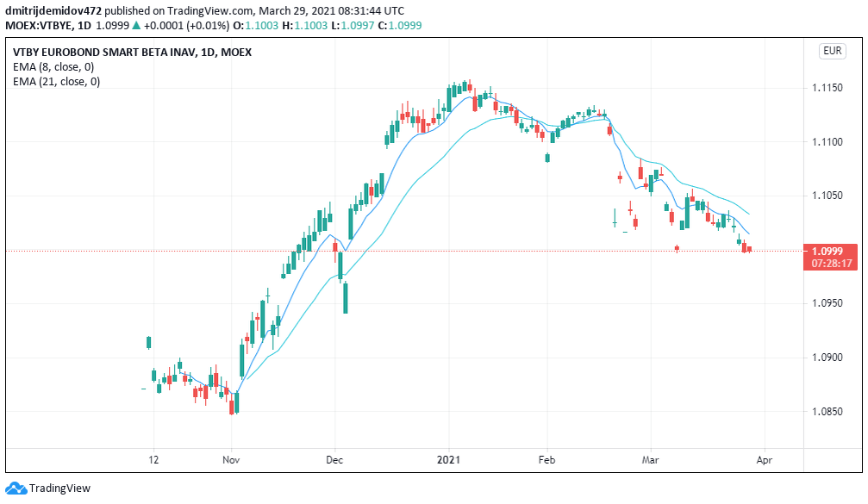Click the author name dmitrijdemidov472

pos(53,10)
